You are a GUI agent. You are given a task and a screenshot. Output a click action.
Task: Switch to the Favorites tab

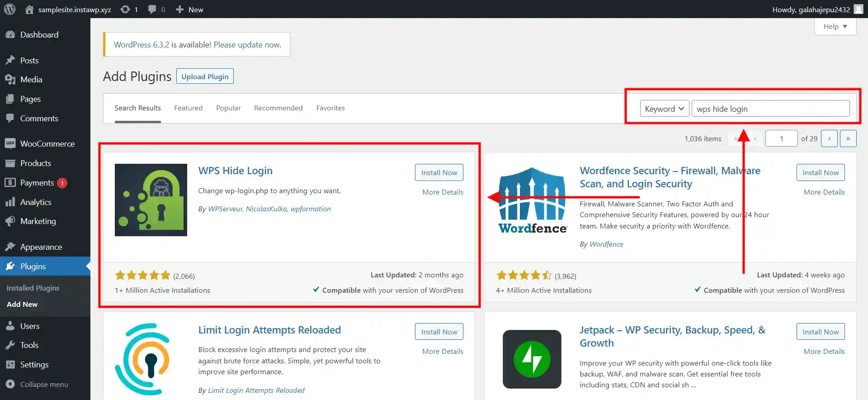(330, 108)
